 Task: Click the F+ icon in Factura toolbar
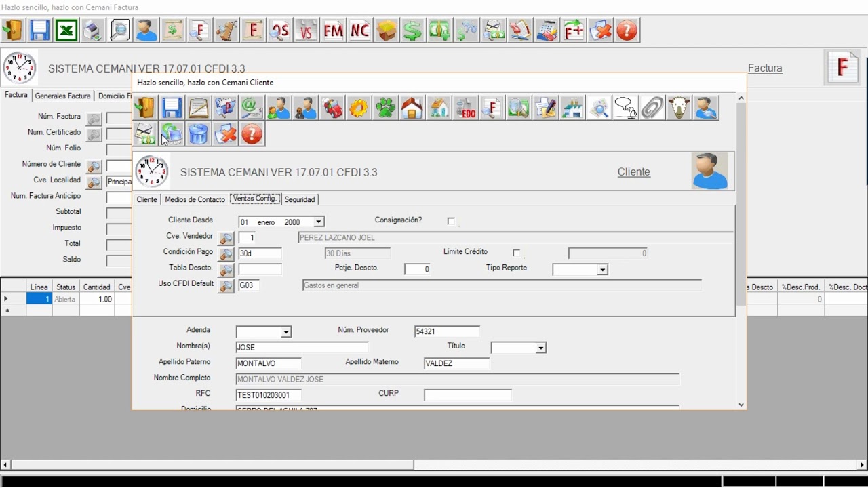574,30
